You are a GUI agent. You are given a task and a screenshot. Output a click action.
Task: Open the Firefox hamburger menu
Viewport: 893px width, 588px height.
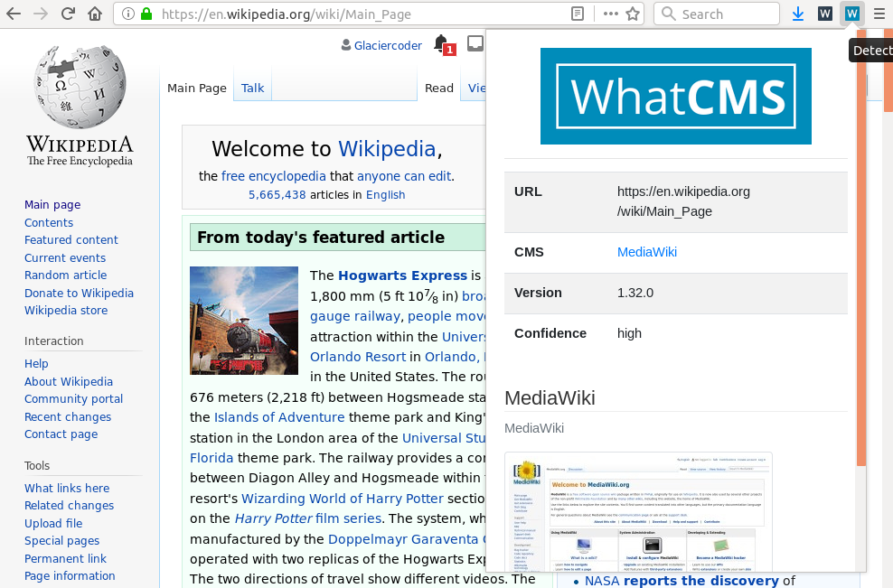(879, 14)
